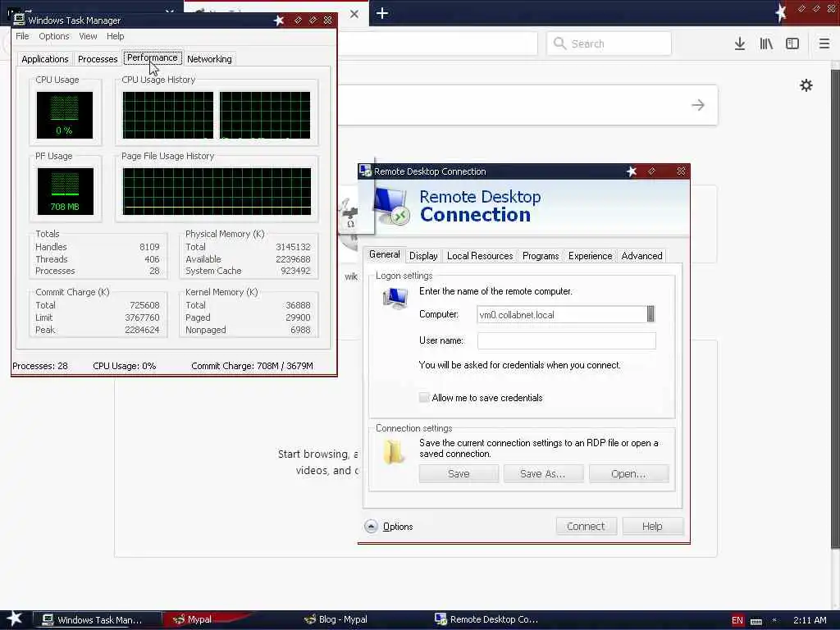
Task: Click the Save As... button
Action: click(x=543, y=473)
